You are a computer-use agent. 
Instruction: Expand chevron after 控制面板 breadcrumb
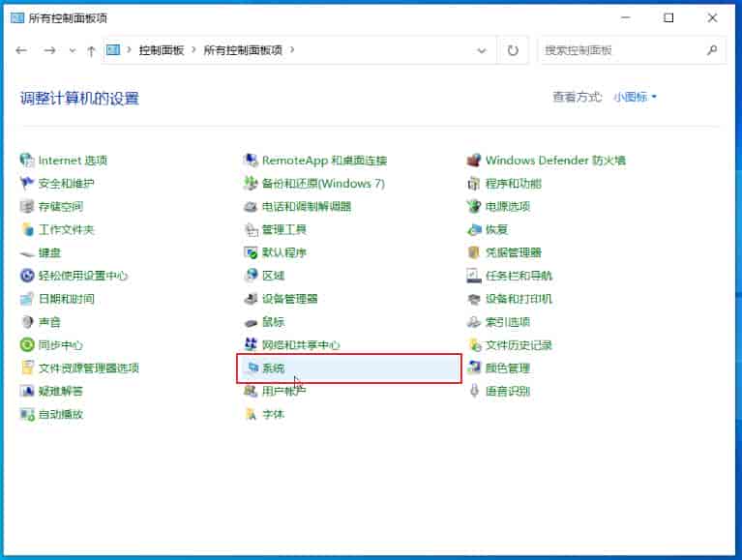[x=193, y=49]
